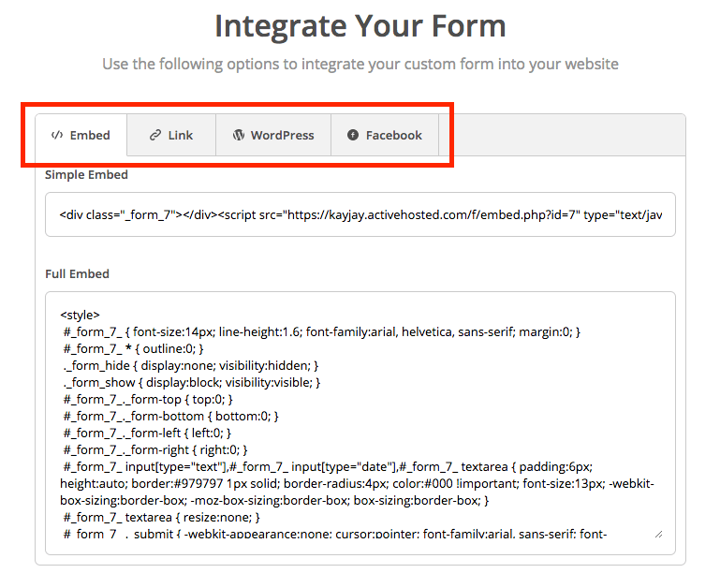Click the 'Full Embed' label
The image size is (720, 588).
point(77,274)
